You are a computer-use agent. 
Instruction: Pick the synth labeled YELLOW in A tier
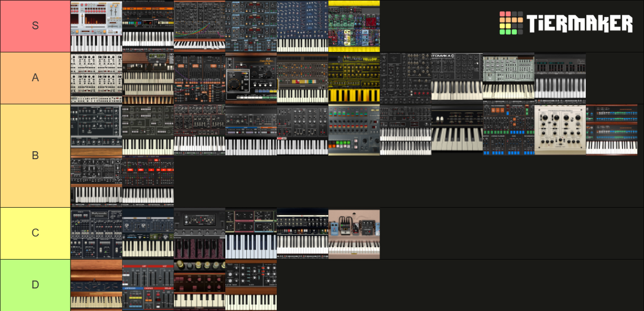point(354,78)
